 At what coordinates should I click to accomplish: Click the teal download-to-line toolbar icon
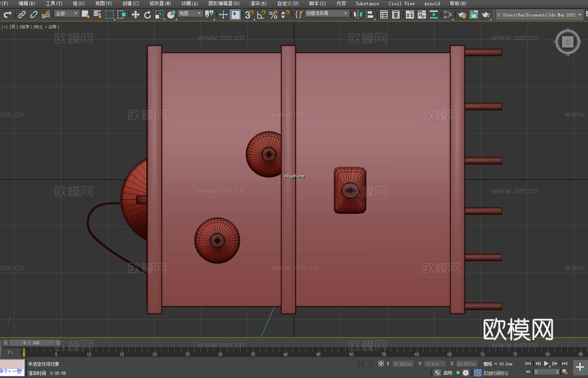point(434,14)
